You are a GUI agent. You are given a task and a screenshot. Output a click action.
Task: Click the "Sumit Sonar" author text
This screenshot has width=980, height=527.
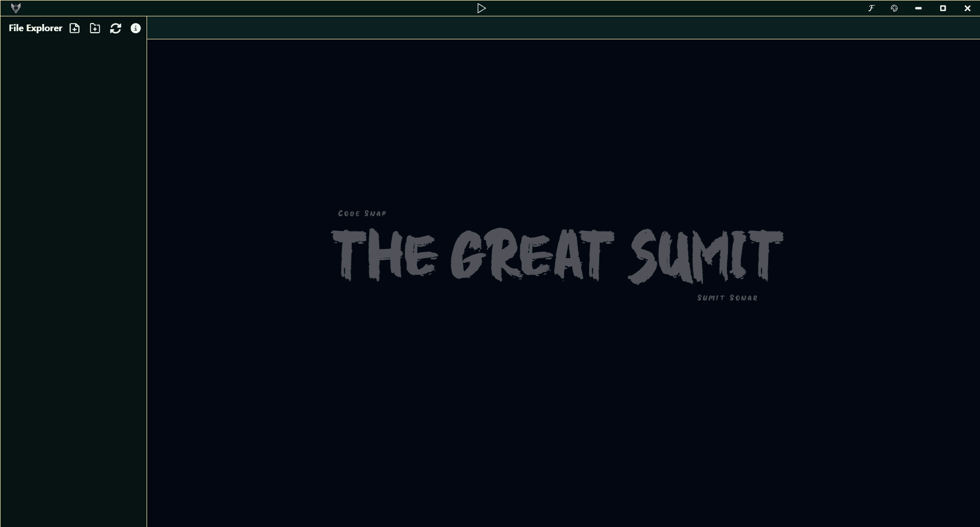pyautogui.click(x=727, y=297)
